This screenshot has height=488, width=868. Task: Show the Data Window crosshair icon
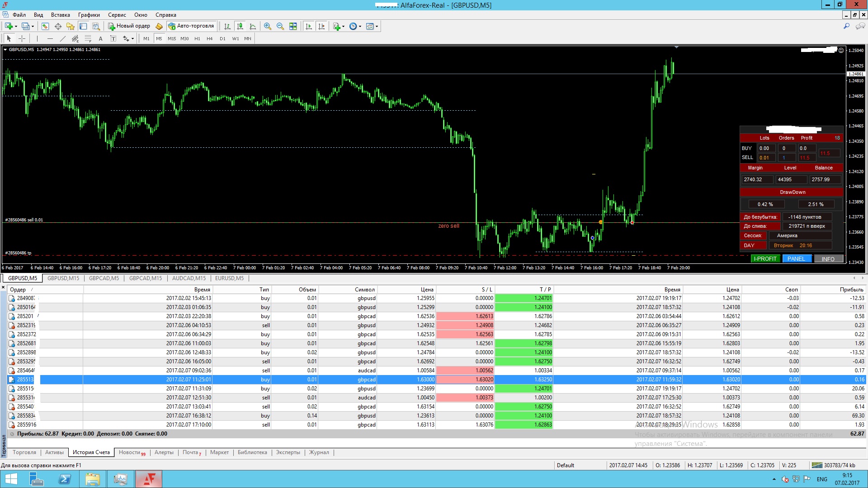[x=58, y=26]
